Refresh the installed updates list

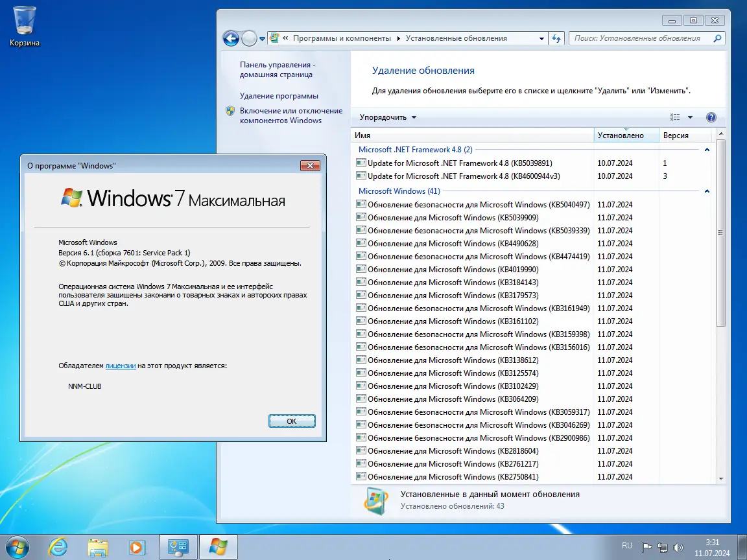(556, 38)
